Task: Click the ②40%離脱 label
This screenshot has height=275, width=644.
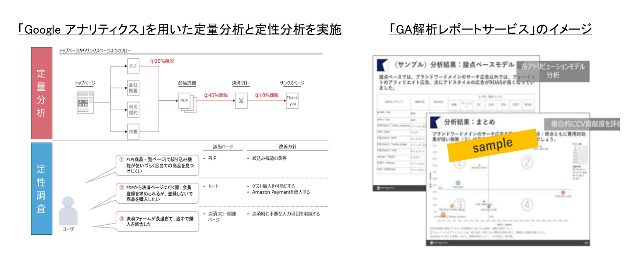Action: (x=216, y=95)
